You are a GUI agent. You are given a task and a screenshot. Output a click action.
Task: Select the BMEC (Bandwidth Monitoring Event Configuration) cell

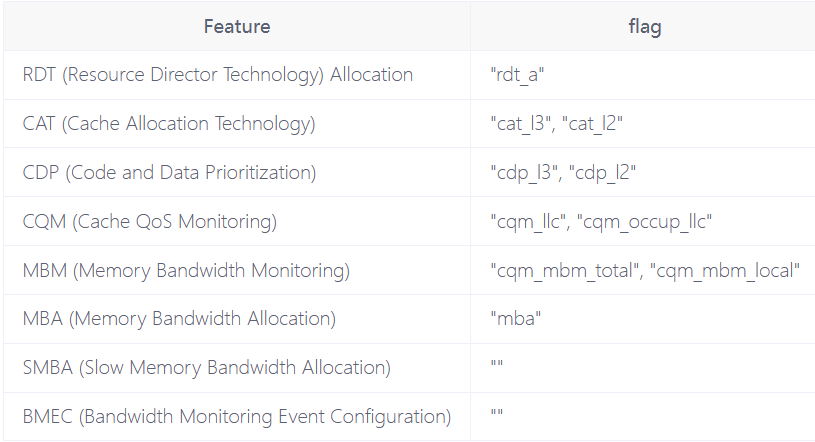(237, 416)
